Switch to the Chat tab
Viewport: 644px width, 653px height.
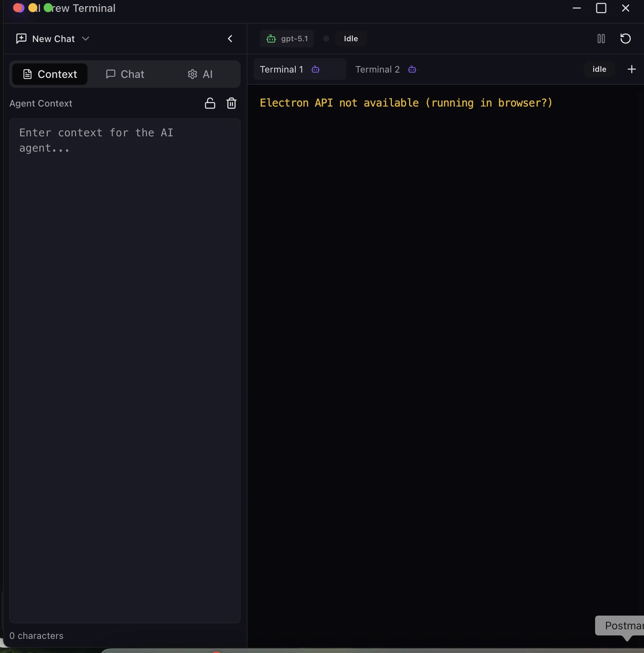point(125,74)
